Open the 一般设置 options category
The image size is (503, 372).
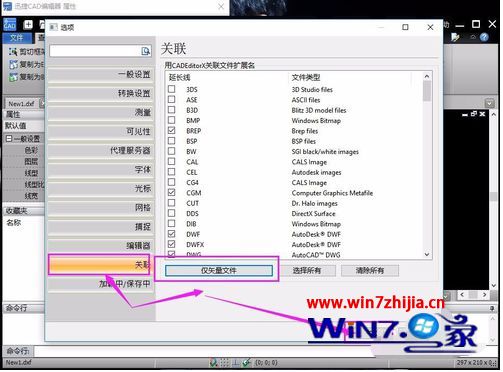[101, 74]
